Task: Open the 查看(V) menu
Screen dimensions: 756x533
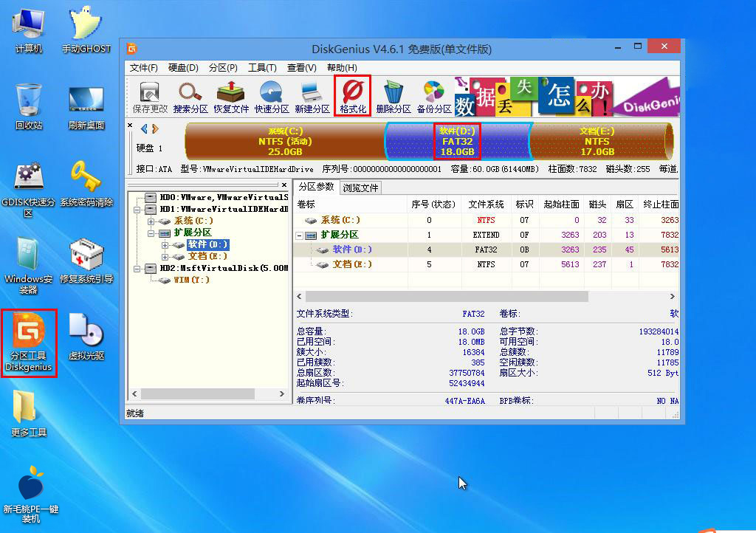Action: coord(302,67)
